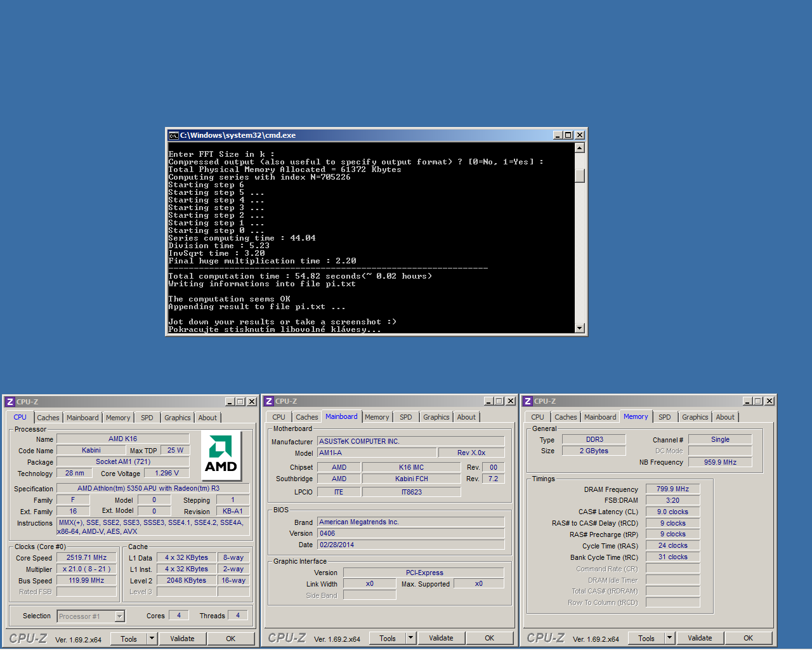The width and height of the screenshot is (812, 650).
Task: Click the AM1I-A model field
Action: tap(377, 453)
